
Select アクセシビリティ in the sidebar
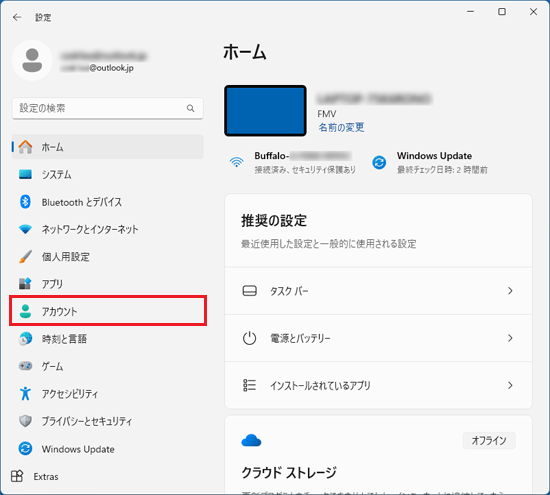point(108,393)
